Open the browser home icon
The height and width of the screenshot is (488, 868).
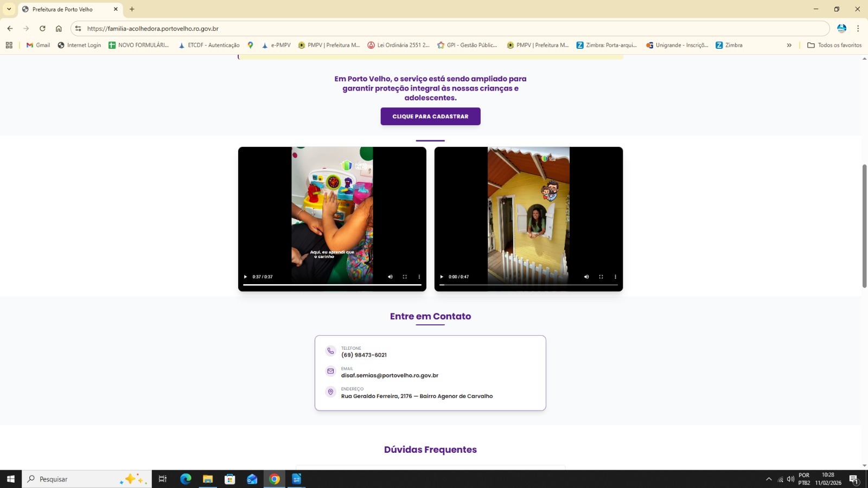(60, 28)
